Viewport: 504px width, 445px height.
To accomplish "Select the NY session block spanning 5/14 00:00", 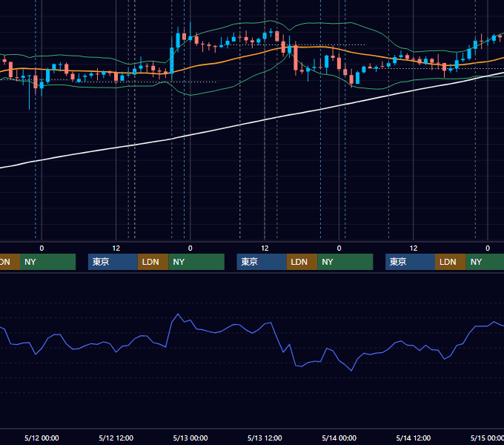I will click(x=345, y=262).
